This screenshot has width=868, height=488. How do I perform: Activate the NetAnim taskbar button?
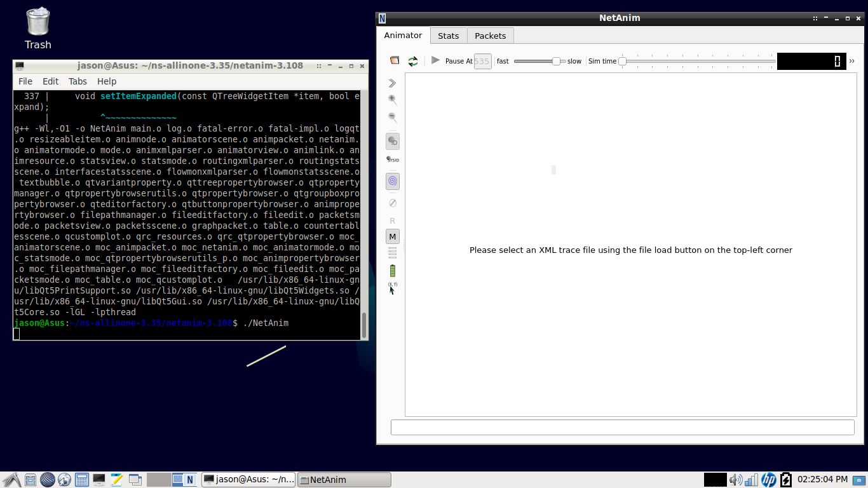(x=344, y=480)
